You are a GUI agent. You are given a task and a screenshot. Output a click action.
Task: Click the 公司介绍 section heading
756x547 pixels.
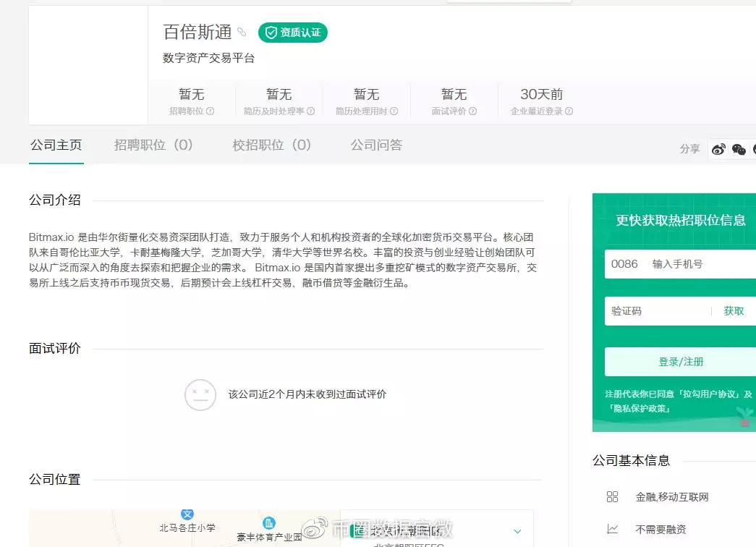click(x=55, y=200)
